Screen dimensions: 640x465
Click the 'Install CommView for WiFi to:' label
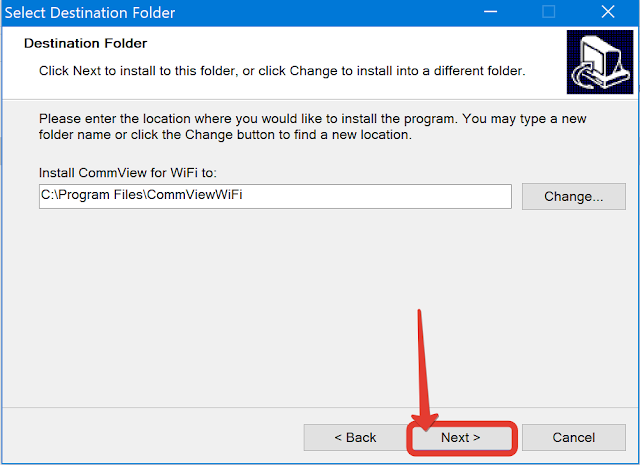click(128, 173)
